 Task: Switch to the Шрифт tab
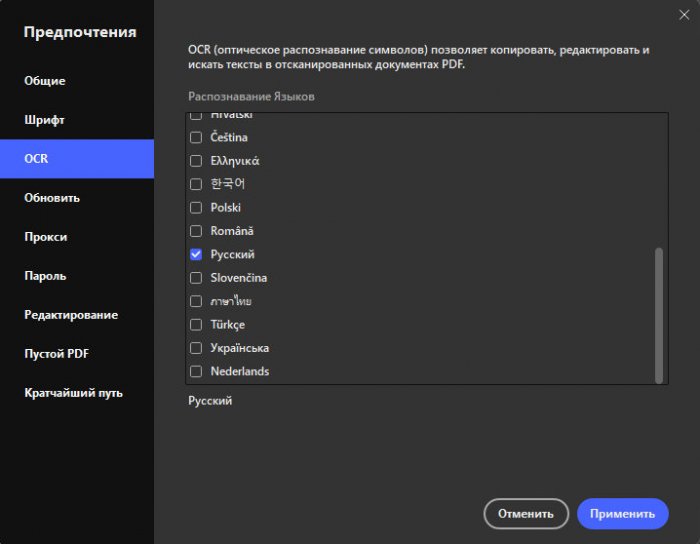tap(45, 120)
